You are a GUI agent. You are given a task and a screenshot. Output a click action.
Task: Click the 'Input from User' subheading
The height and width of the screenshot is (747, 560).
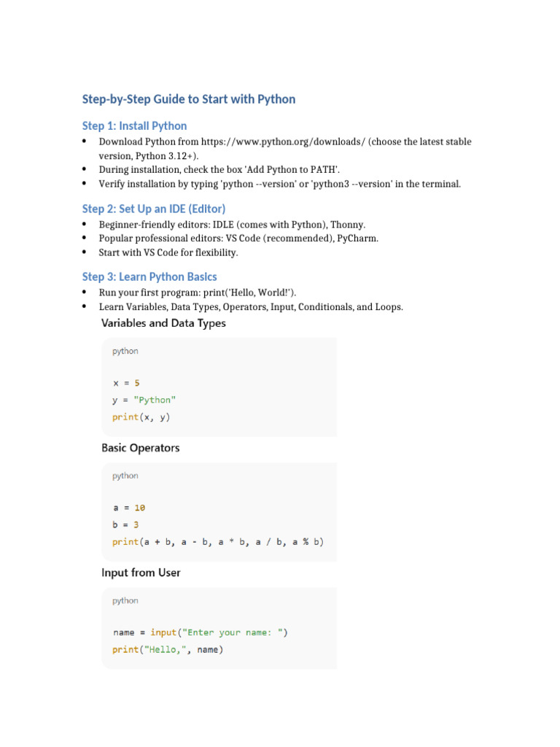click(x=141, y=573)
